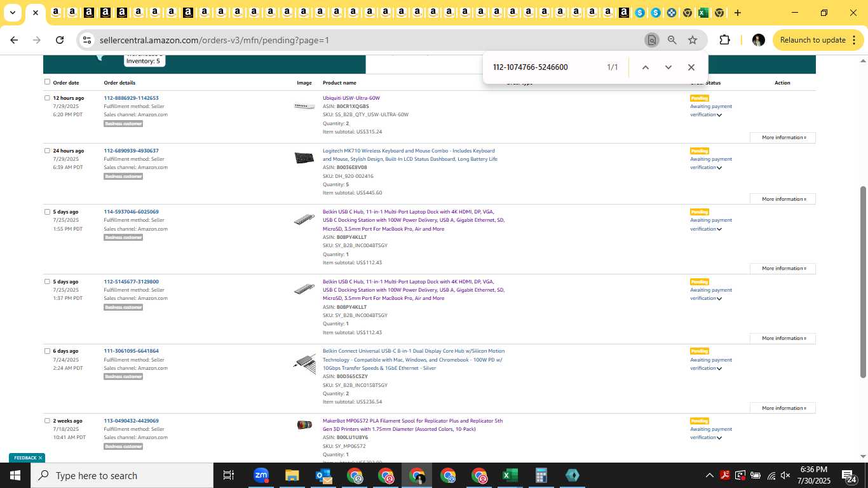Open Ubiquiti USW-Ultra-60W product link
The image size is (868, 488).
pyautogui.click(x=351, y=98)
